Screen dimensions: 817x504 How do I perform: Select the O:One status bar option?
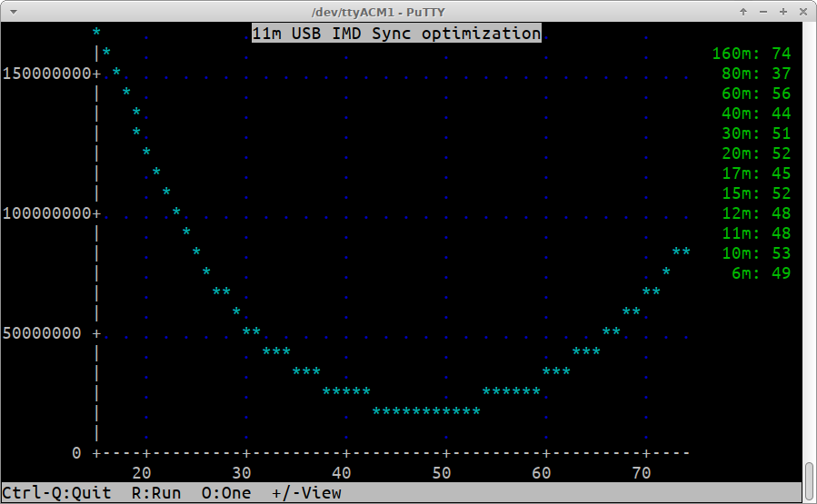click(x=226, y=493)
